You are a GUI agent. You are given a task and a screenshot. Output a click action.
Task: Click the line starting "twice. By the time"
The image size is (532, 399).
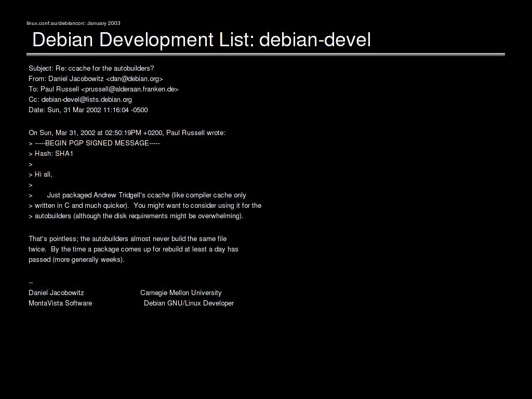click(134, 249)
